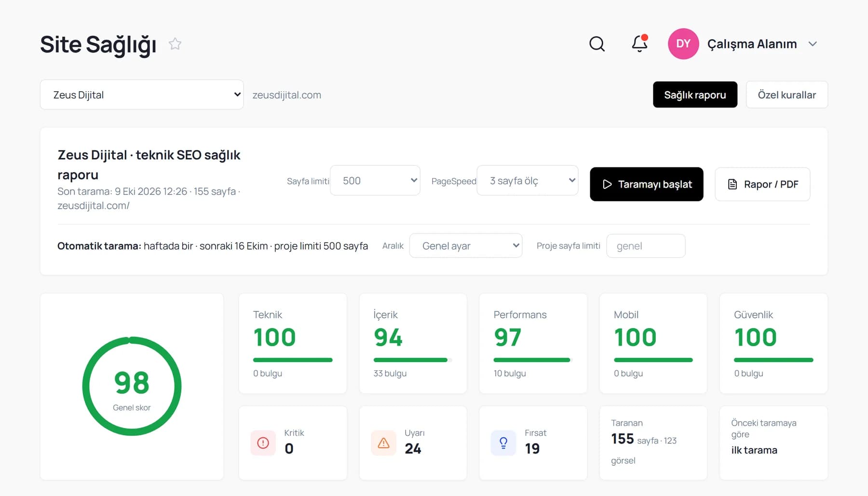Click the Sağlık raporu button
Screen dimensions: 868x496
point(695,94)
